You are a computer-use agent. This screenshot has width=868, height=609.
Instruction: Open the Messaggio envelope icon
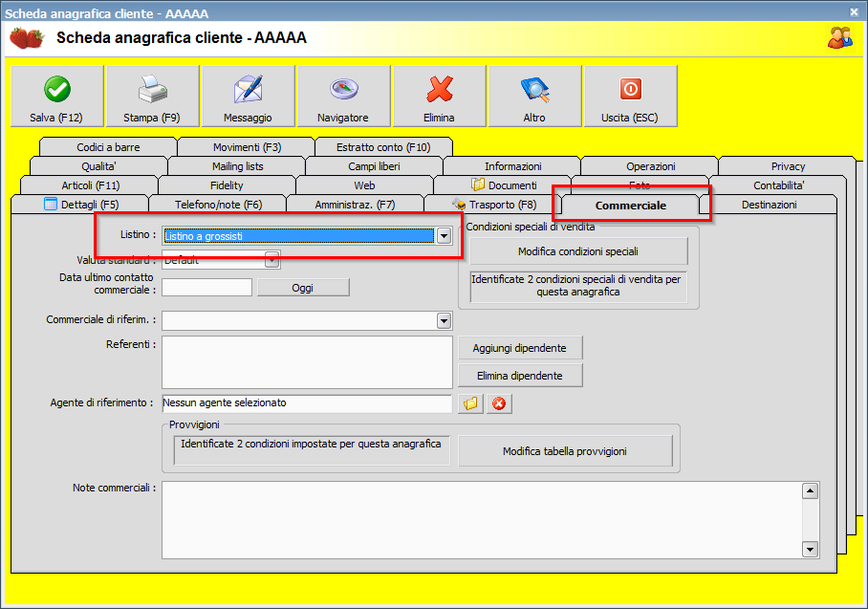(248, 89)
